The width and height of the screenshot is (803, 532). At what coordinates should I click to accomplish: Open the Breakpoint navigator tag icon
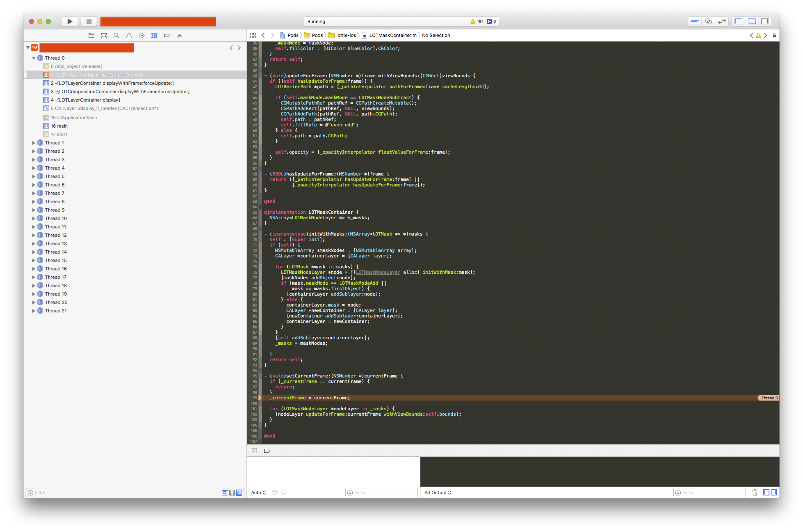[167, 36]
